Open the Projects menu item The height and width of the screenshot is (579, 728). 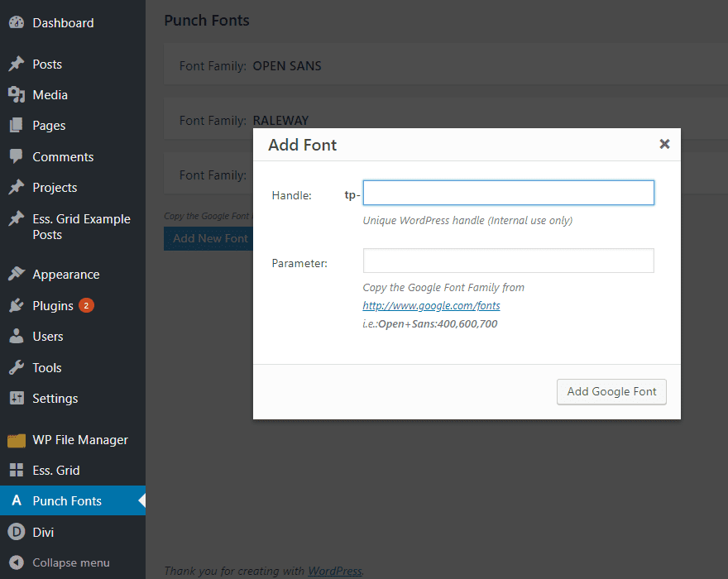pos(55,188)
